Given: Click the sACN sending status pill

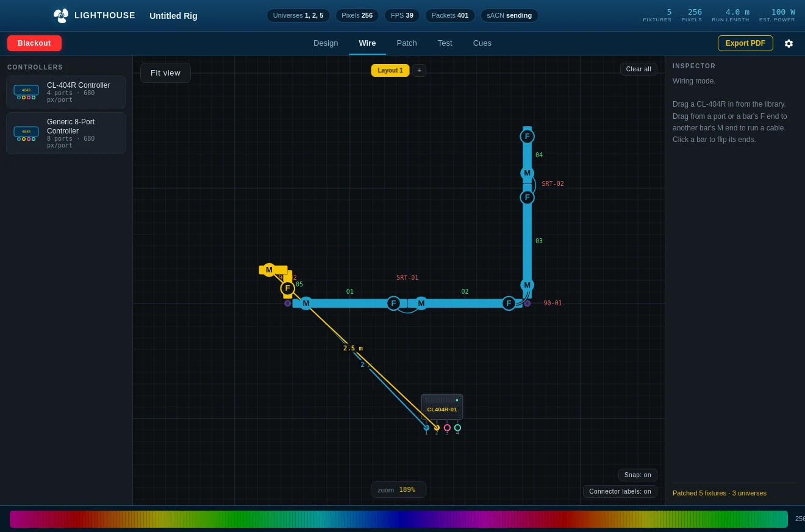Looking at the screenshot, I should (x=509, y=15).
